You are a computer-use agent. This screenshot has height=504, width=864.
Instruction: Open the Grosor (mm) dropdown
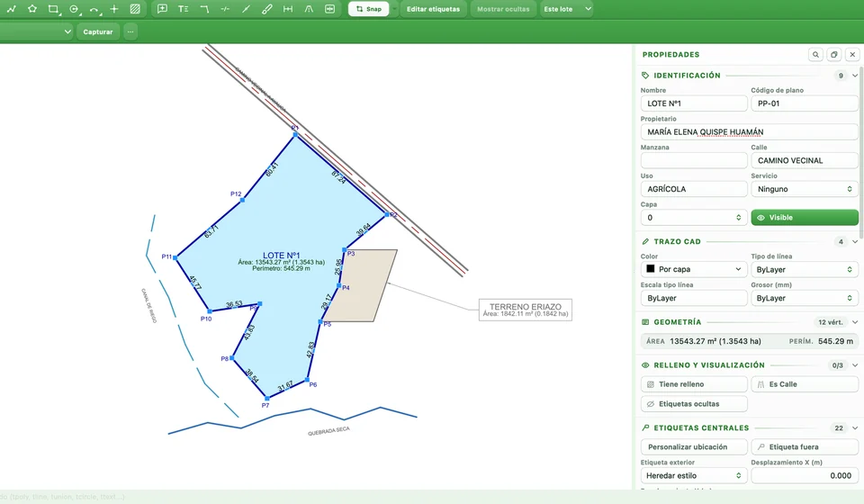[805, 298]
